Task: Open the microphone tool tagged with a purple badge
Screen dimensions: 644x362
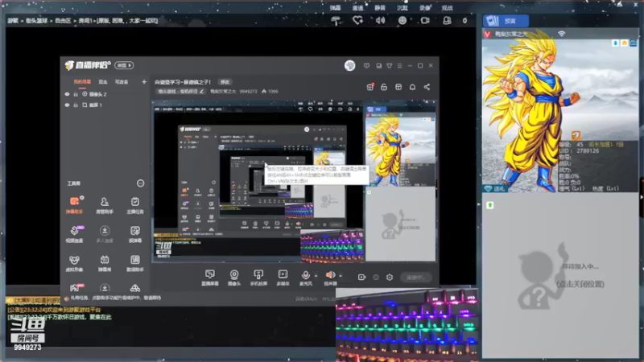Action: (74, 234)
